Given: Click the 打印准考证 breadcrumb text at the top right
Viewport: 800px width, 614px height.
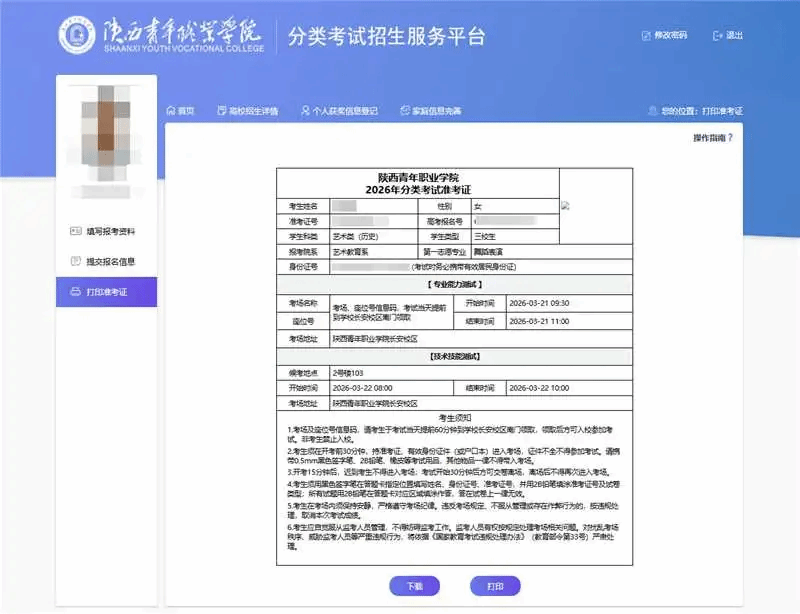Looking at the screenshot, I should click(722, 110).
